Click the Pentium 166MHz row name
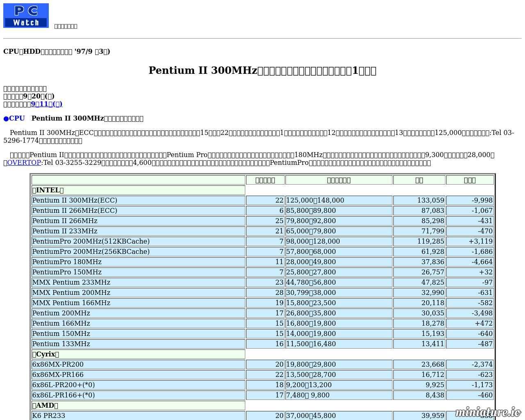This screenshot has height=420, width=525. coord(61,323)
